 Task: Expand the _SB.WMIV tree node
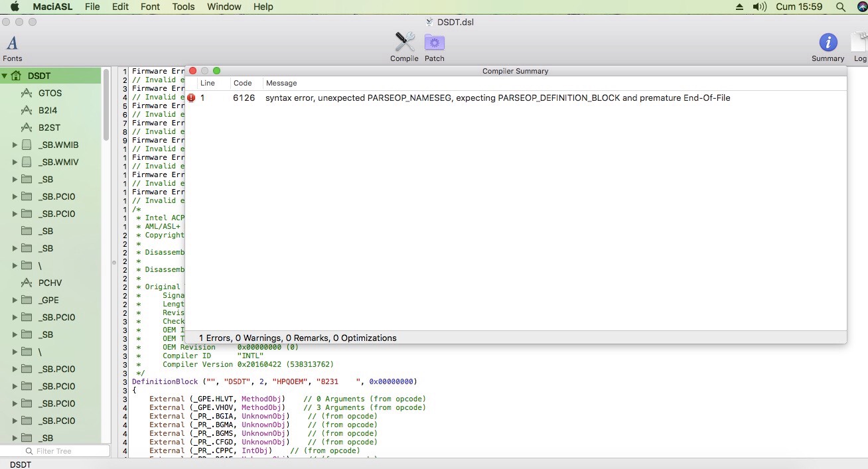[x=15, y=162]
